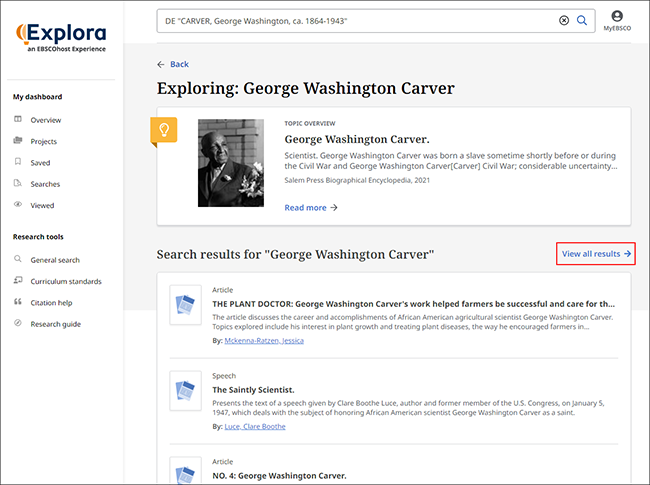Click the Speech type label

(x=224, y=376)
